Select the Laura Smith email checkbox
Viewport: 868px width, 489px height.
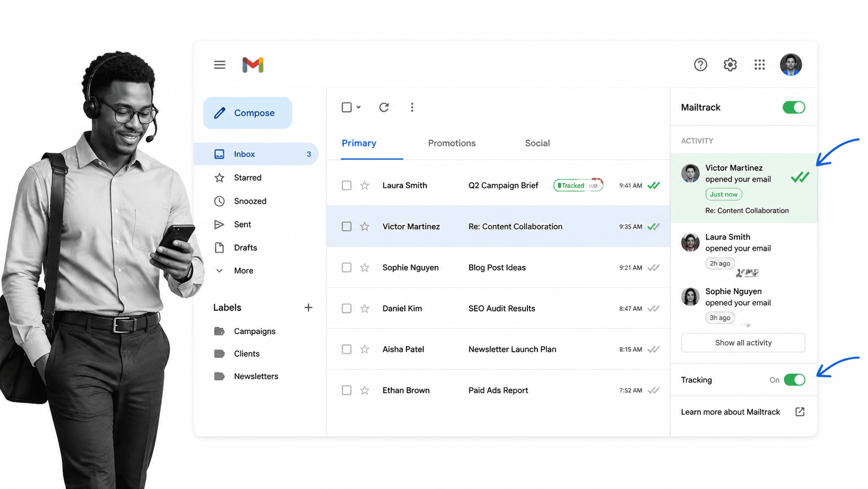pos(347,186)
